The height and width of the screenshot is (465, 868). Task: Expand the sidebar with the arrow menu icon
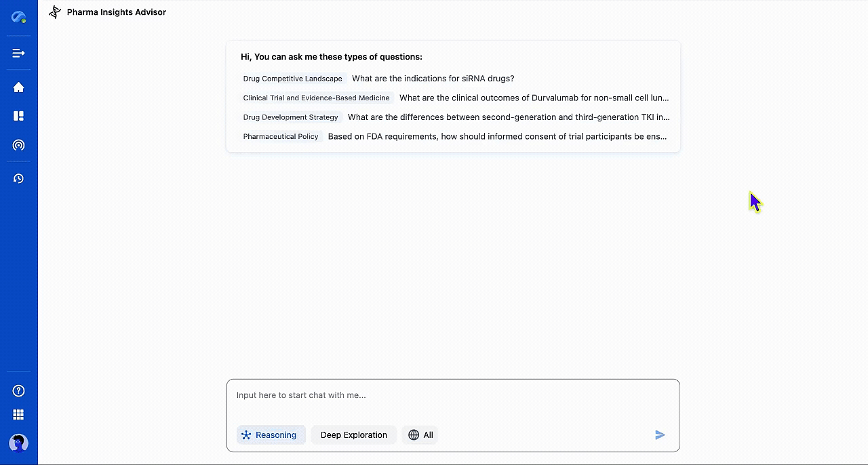click(x=18, y=53)
